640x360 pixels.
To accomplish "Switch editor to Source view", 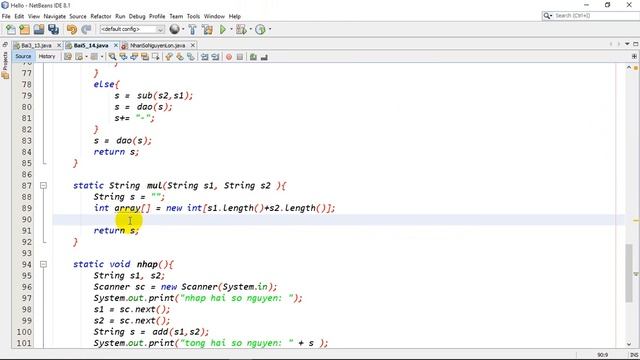I will (x=23, y=56).
